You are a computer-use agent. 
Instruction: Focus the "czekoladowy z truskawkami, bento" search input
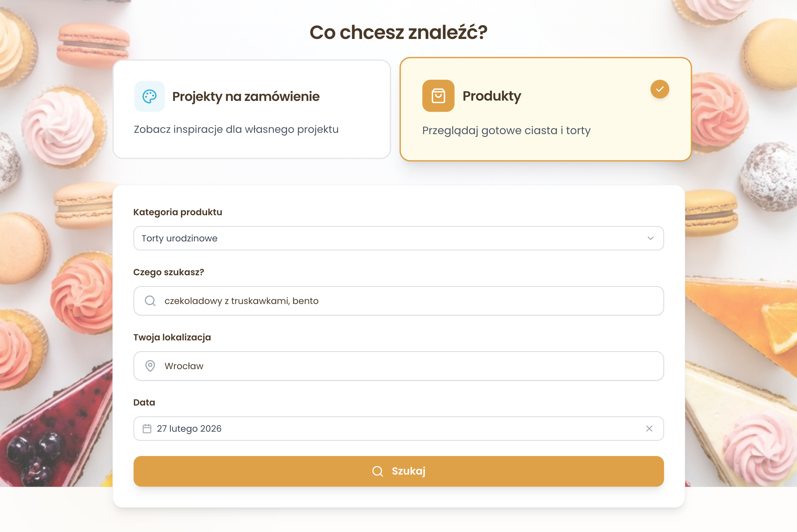[x=398, y=301]
